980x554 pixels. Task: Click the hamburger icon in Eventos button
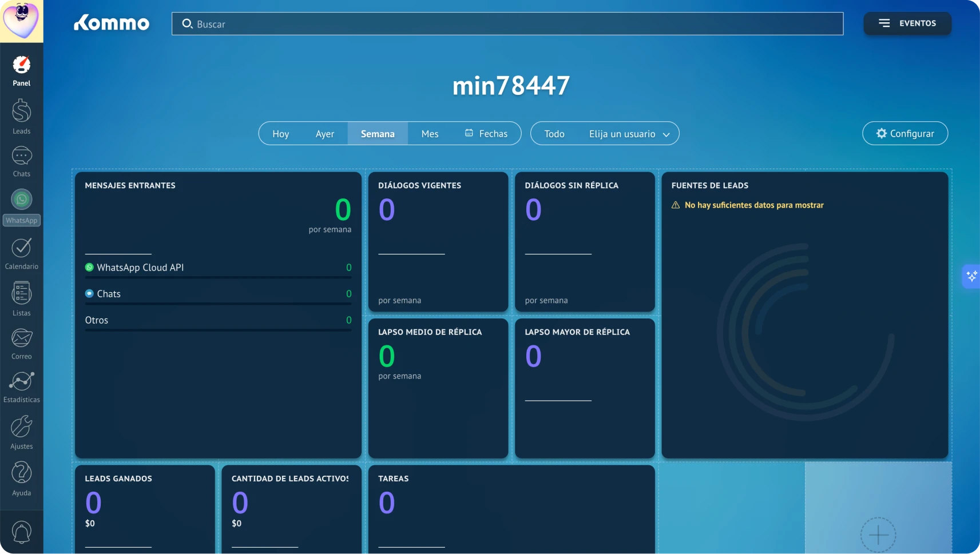click(x=884, y=23)
